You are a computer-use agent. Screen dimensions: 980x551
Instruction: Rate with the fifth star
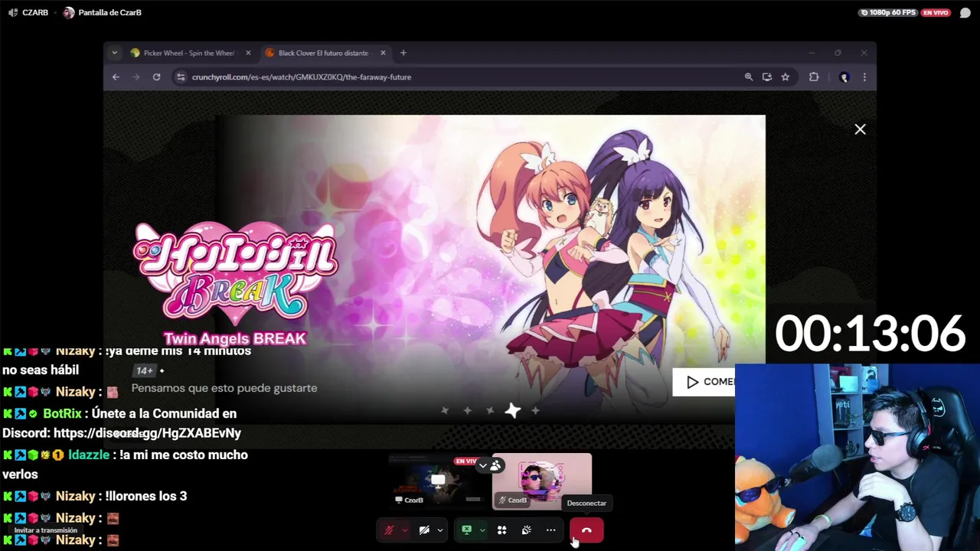535,411
